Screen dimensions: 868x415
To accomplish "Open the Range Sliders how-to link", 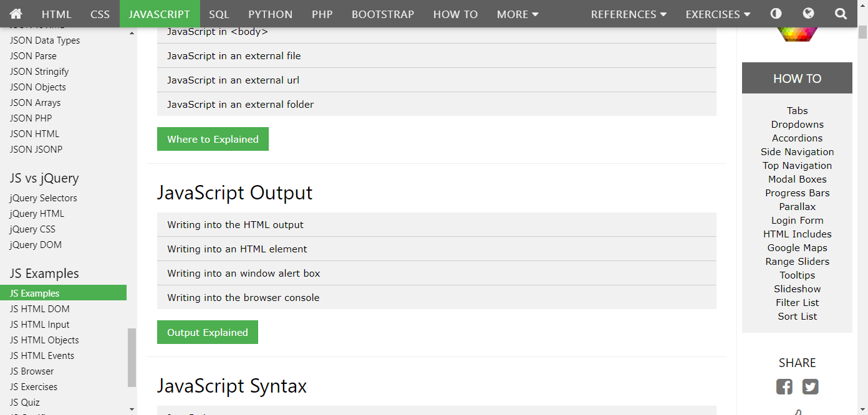I will [x=797, y=261].
